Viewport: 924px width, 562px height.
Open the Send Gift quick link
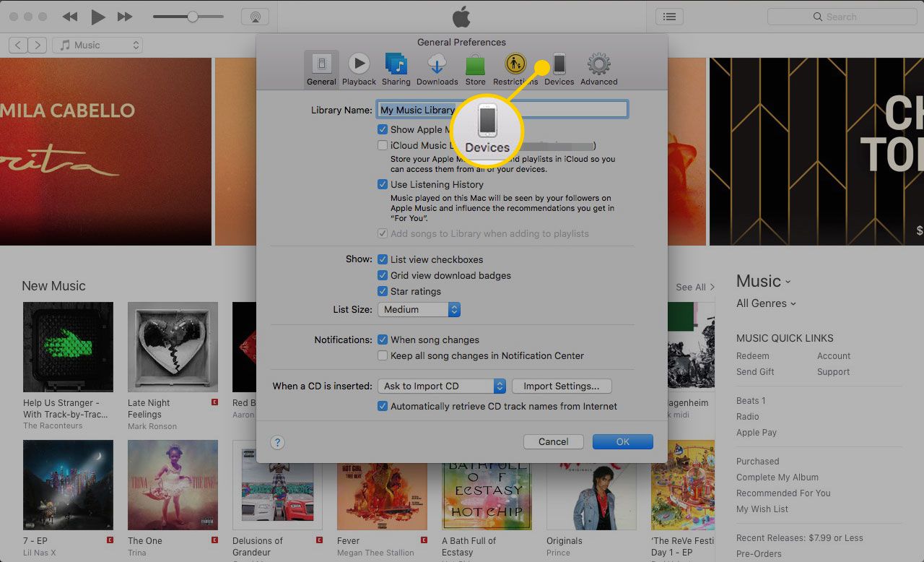[x=755, y=371]
